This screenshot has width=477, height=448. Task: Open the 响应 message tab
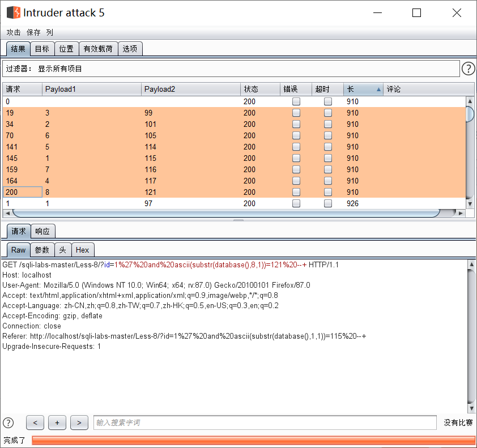click(x=42, y=231)
